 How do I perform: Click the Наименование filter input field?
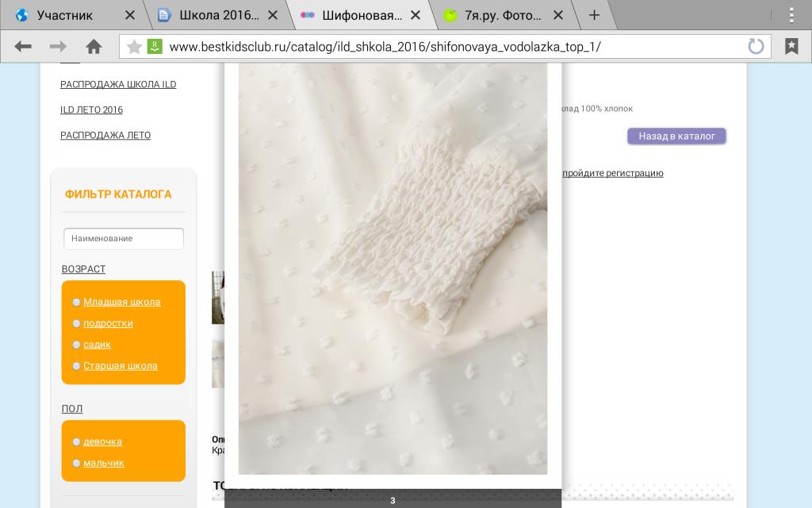coord(124,238)
